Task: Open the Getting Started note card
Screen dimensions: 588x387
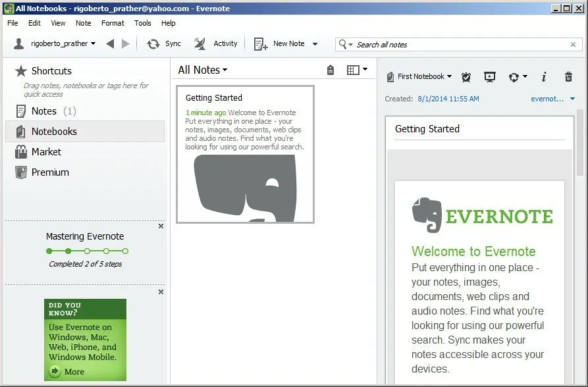Action: [x=245, y=154]
